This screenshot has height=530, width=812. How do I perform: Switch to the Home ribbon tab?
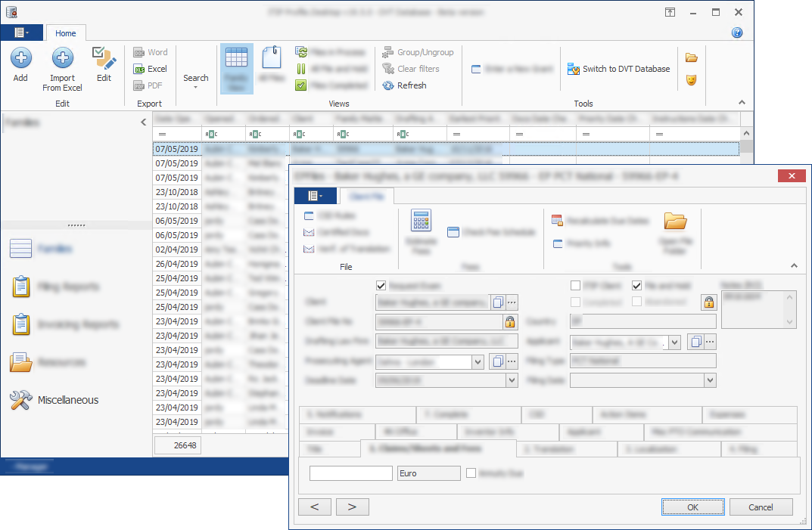coord(66,33)
